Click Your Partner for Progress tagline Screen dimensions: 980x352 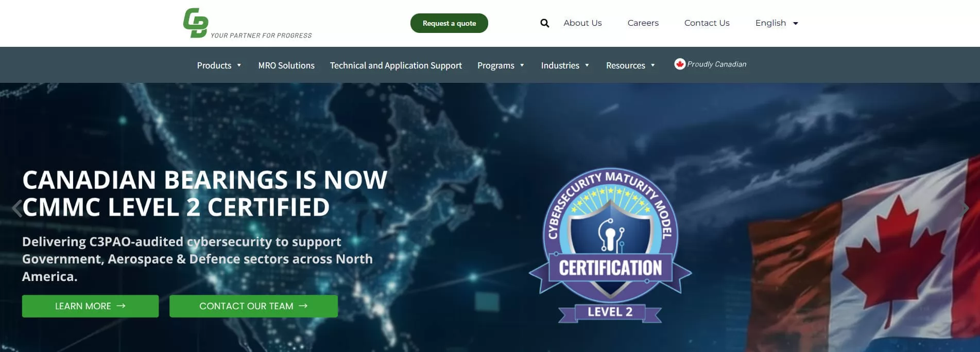click(x=261, y=36)
